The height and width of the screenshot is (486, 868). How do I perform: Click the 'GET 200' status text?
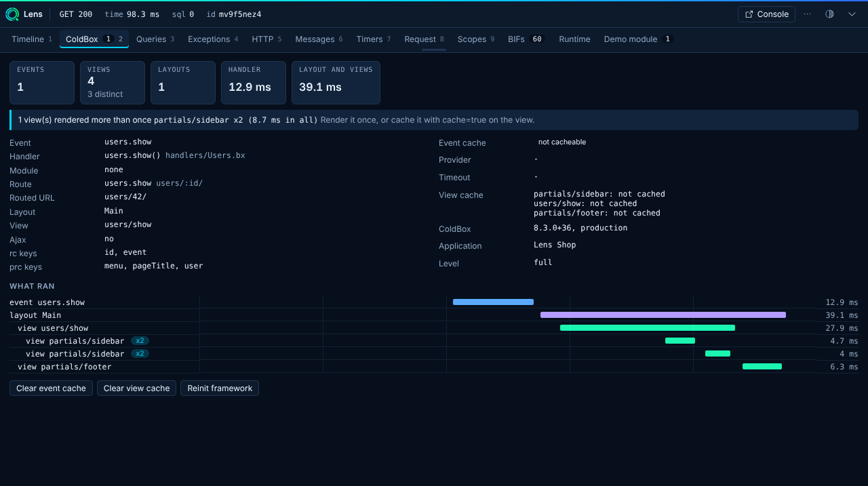pos(76,14)
